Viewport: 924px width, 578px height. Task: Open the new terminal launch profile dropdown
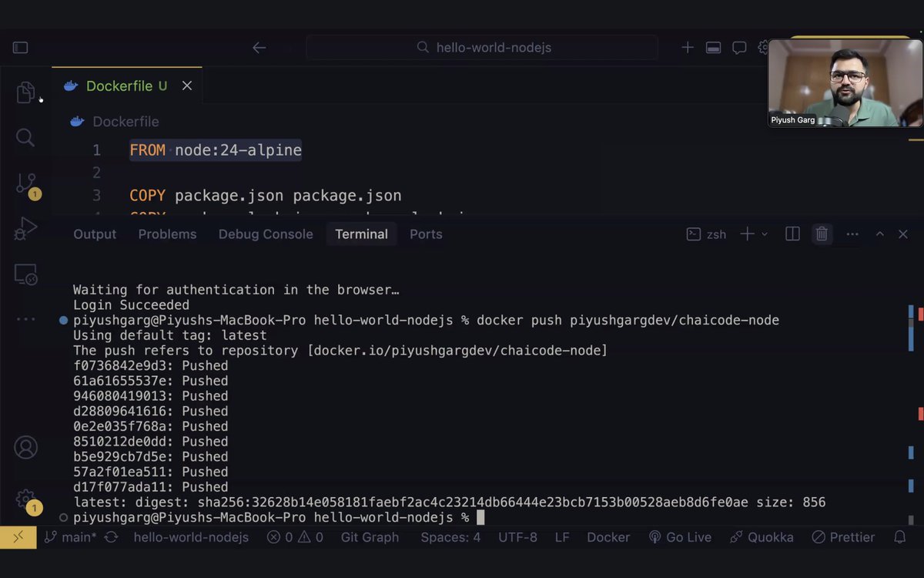pyautogui.click(x=765, y=234)
